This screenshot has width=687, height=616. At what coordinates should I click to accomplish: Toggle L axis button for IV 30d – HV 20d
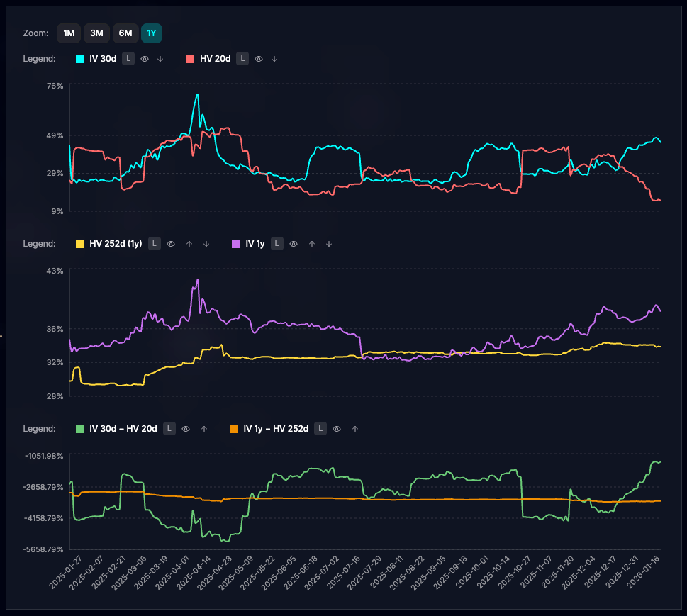pyautogui.click(x=169, y=428)
